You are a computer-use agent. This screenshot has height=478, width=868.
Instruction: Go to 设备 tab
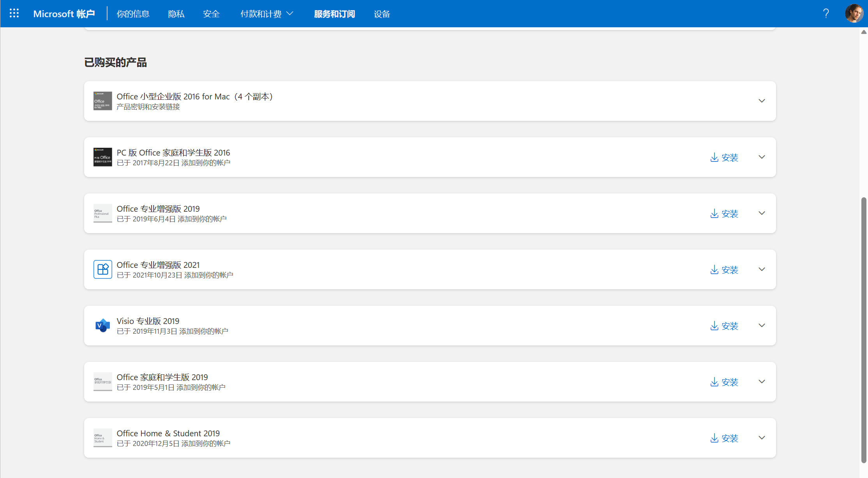(382, 14)
